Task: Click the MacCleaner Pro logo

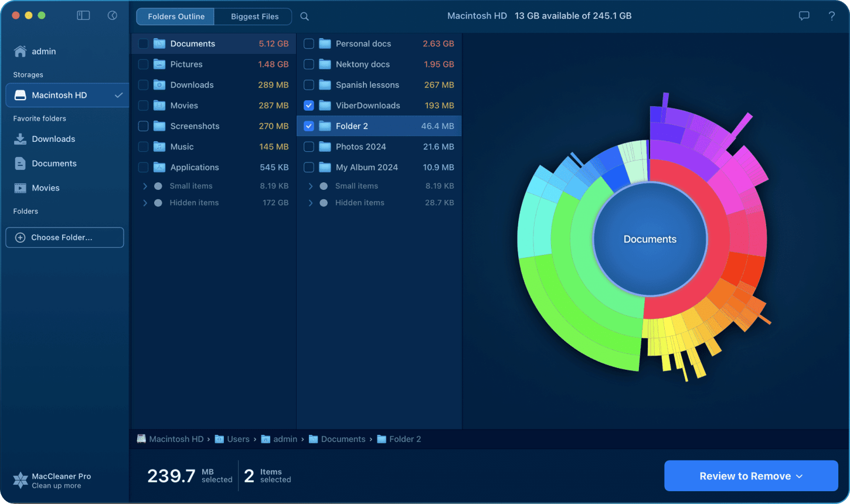Action: point(20,480)
